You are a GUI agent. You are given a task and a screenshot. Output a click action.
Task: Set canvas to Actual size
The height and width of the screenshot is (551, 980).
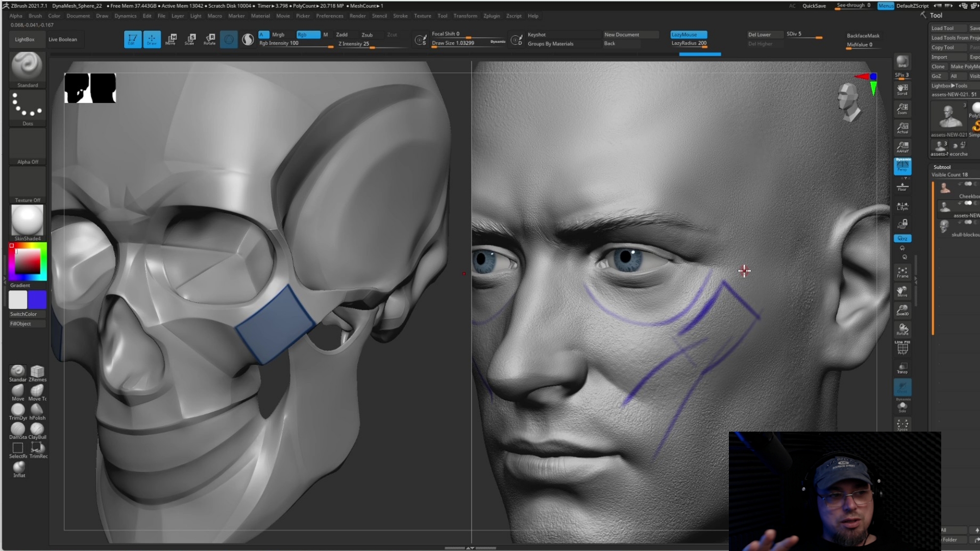pos(902,128)
